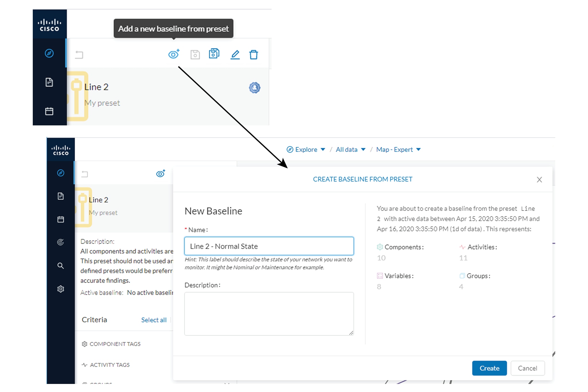Screen dimensions: 588x392
Task: Click Create to save the baseline
Action: (x=489, y=368)
